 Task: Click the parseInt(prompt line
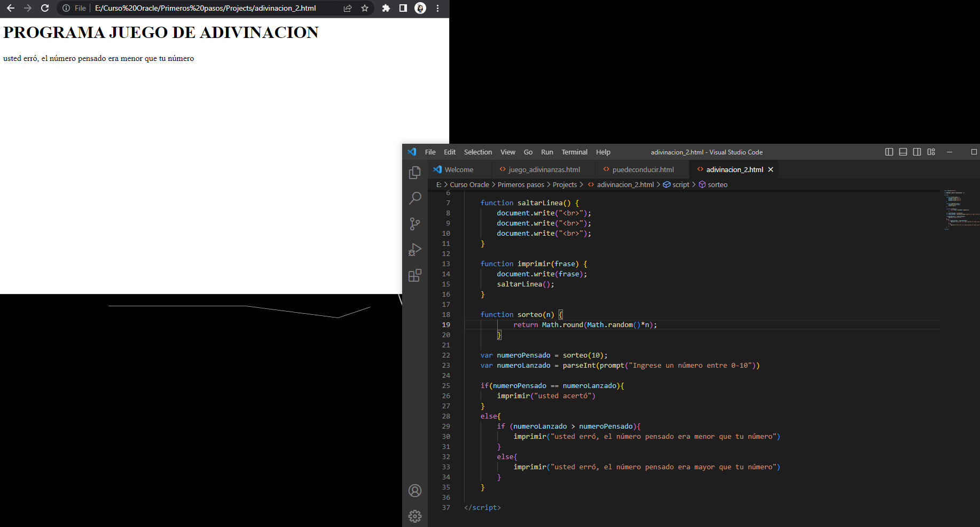[620, 365]
